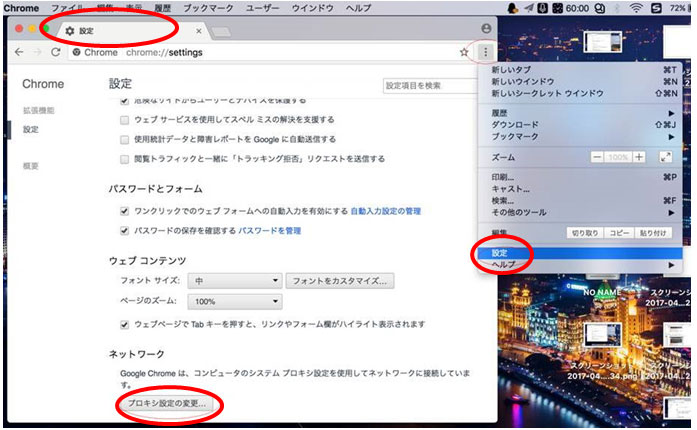
Task: Select 検索... in the menu
Action: tap(580, 201)
